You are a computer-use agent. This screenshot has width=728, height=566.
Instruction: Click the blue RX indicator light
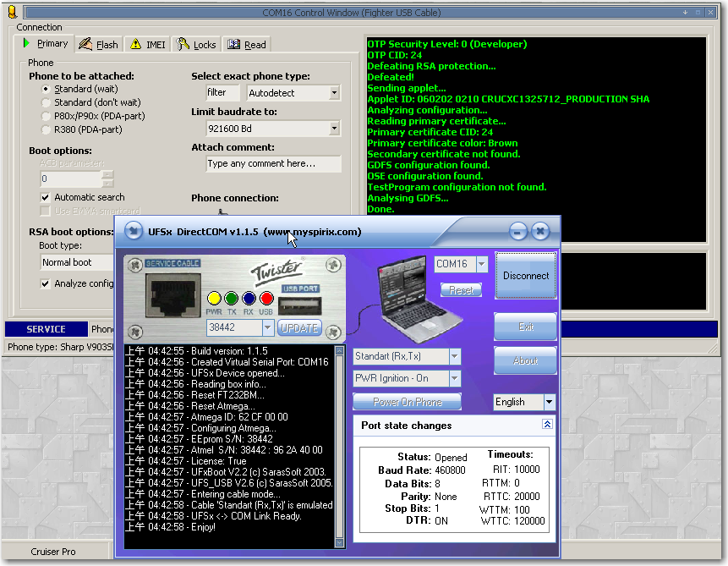tap(249, 298)
